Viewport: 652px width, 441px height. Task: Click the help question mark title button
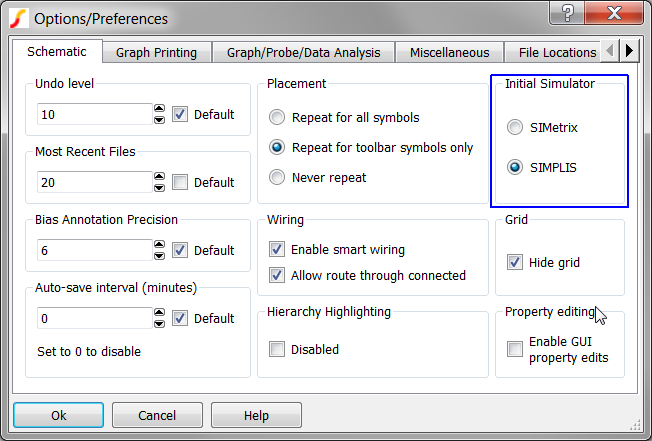(x=567, y=13)
